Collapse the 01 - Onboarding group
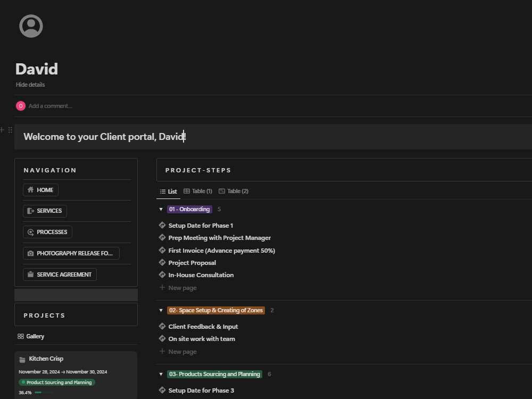532x399 pixels. (x=161, y=209)
